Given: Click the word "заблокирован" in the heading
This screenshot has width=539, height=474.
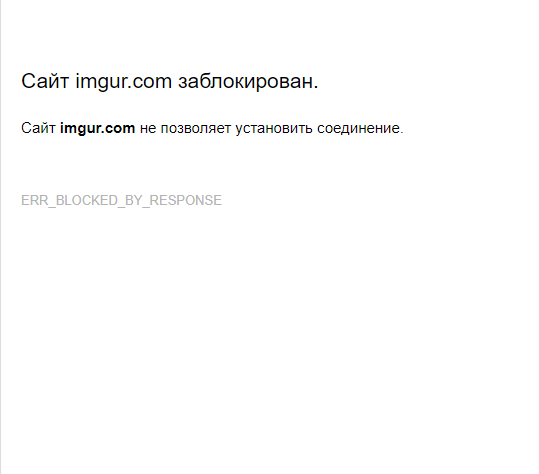Looking at the screenshot, I should pos(246,81).
